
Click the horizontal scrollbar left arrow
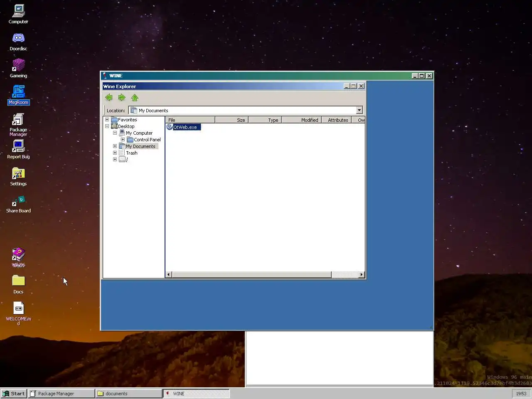(168, 274)
